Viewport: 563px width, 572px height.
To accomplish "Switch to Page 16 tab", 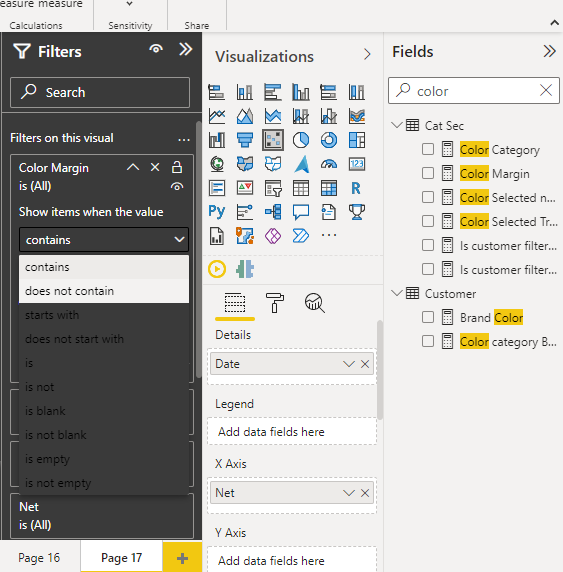I will point(39,557).
